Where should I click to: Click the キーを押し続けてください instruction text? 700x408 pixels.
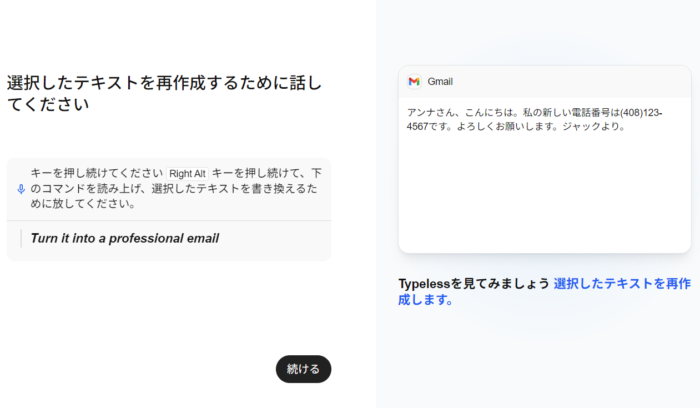(x=96, y=174)
